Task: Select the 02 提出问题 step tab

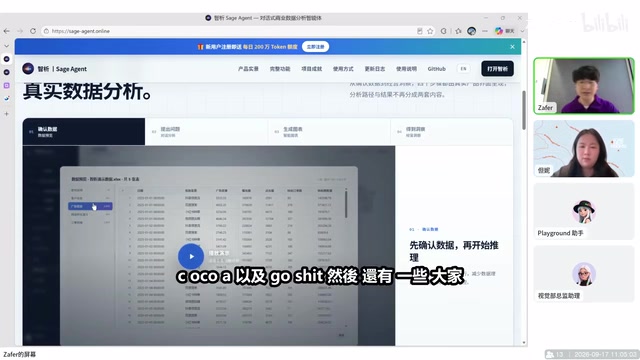Action: [x=207, y=132]
